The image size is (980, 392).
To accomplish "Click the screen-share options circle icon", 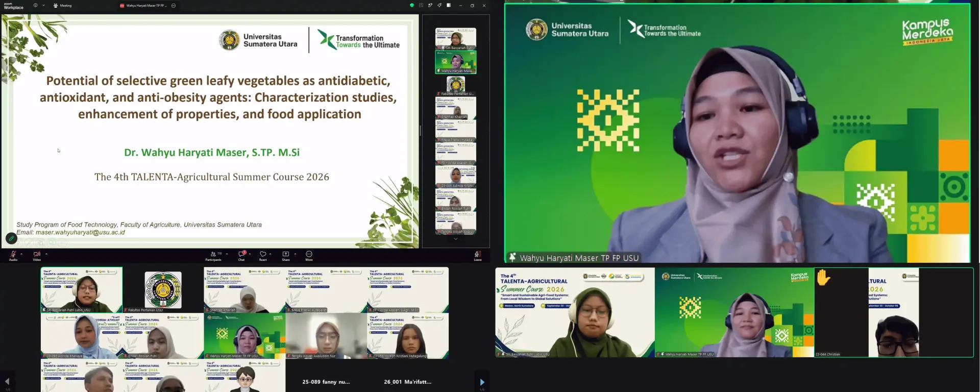I will (174, 6).
